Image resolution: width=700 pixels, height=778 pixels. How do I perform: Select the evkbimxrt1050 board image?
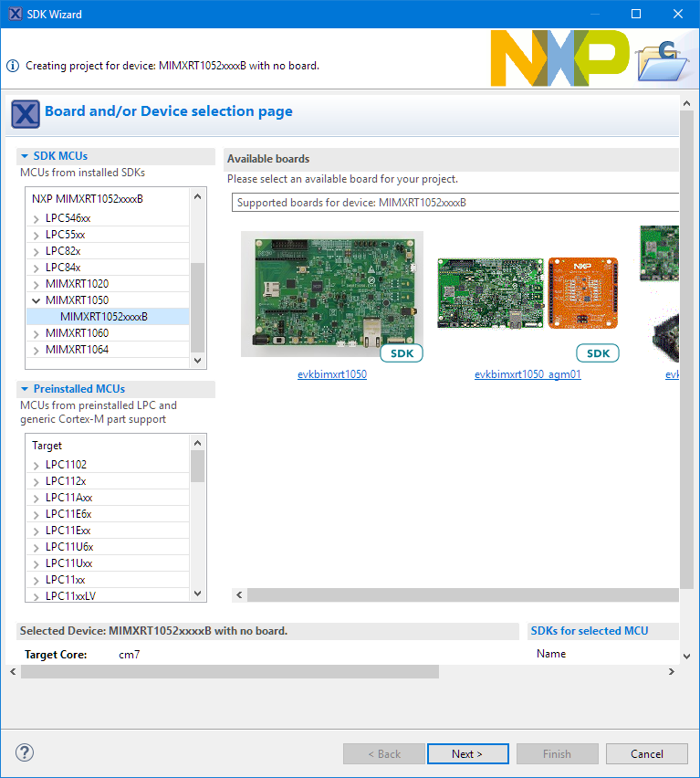(x=331, y=293)
